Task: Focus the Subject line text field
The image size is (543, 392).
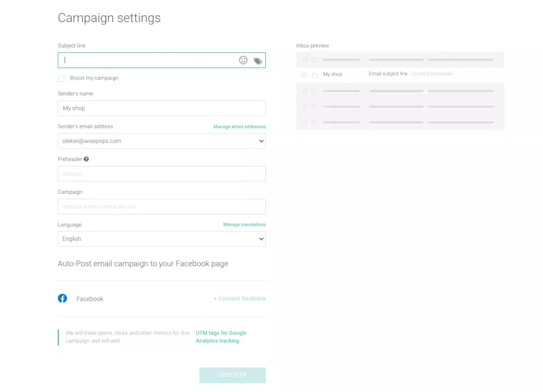Action: pos(147,60)
